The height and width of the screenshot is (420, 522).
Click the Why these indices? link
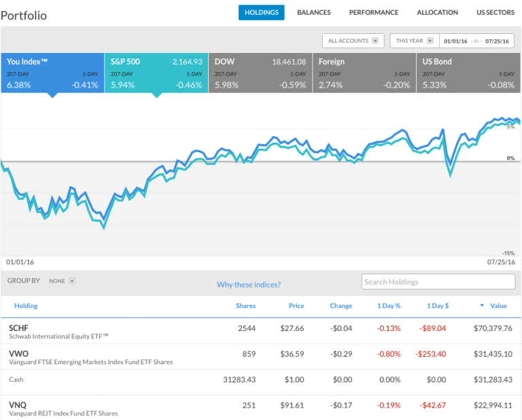coord(249,285)
